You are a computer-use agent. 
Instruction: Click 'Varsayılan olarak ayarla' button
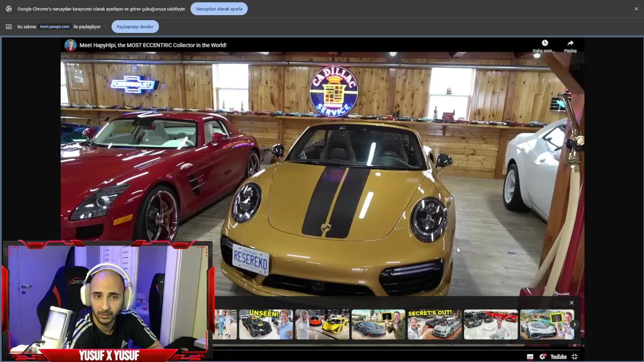tap(219, 9)
